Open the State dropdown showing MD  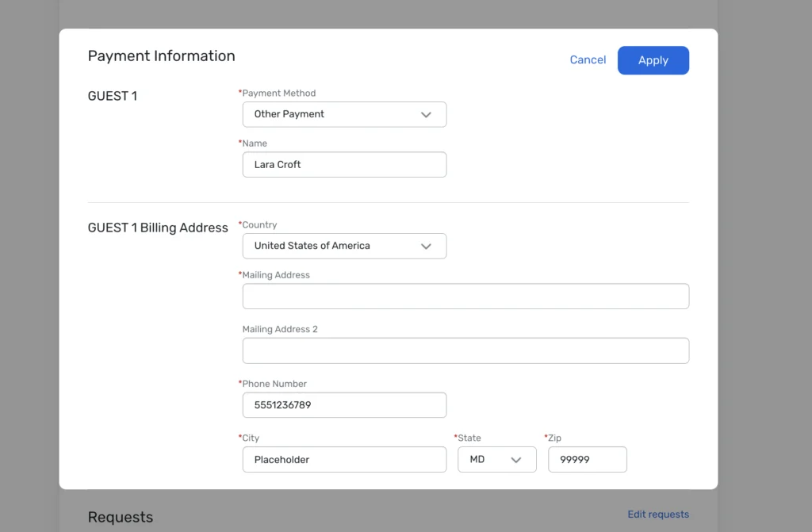pyautogui.click(x=496, y=459)
